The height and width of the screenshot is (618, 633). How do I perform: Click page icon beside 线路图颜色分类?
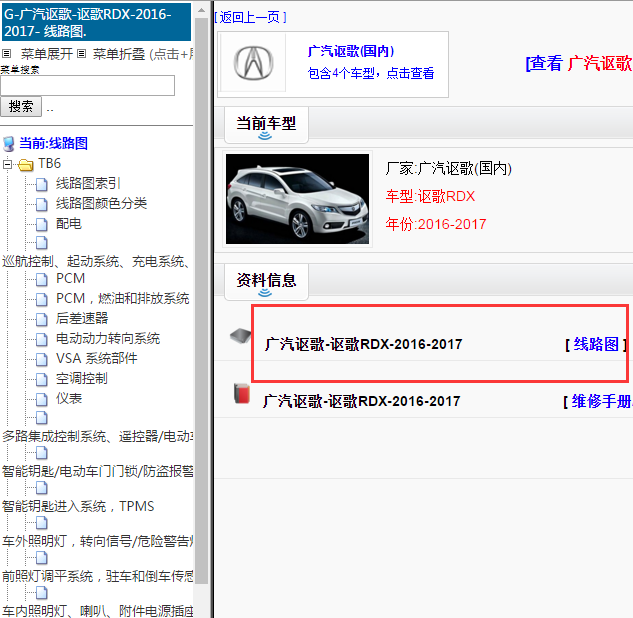coord(42,204)
